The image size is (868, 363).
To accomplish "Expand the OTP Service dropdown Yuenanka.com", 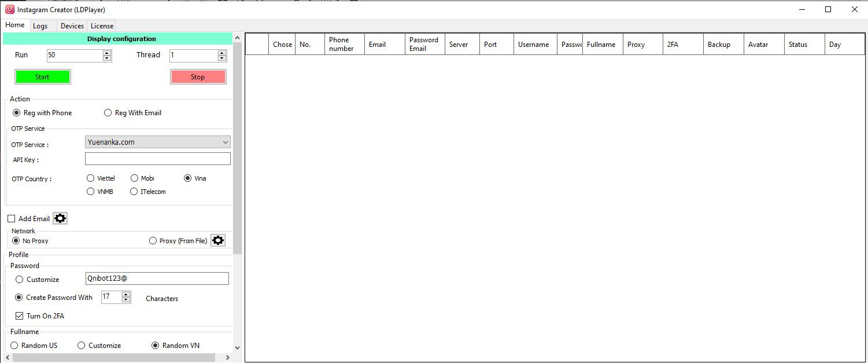I will coord(158,142).
